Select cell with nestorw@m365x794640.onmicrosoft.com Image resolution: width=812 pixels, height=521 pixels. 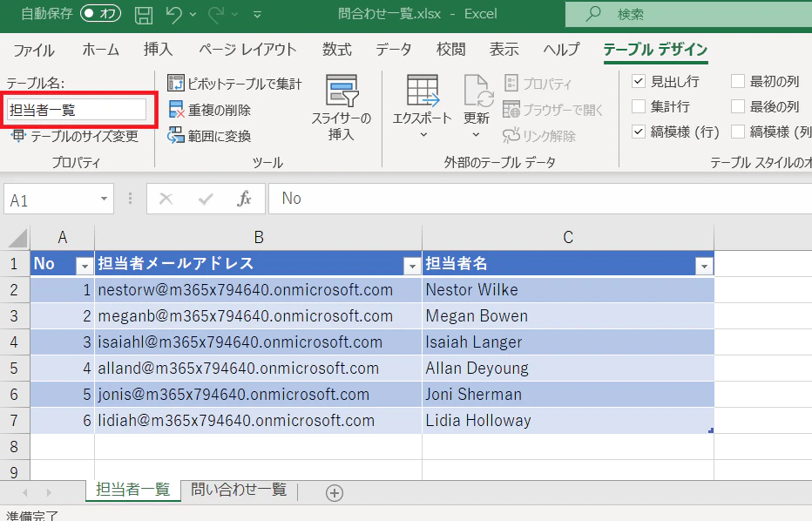(x=259, y=290)
